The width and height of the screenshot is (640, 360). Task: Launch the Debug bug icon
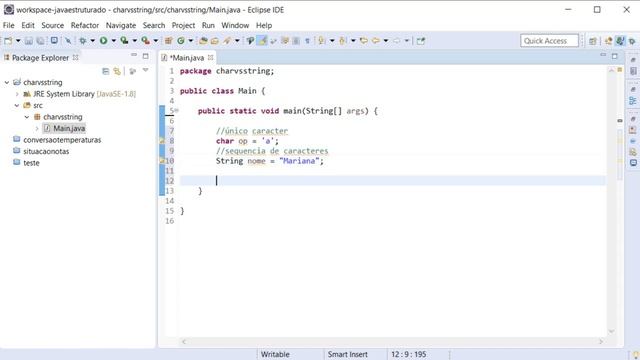pyautogui.click(x=83, y=41)
